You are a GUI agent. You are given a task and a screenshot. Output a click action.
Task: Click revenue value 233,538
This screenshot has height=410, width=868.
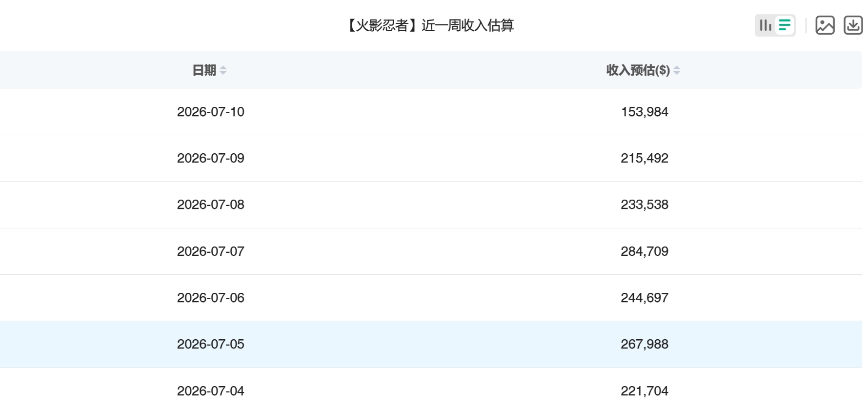[645, 205]
